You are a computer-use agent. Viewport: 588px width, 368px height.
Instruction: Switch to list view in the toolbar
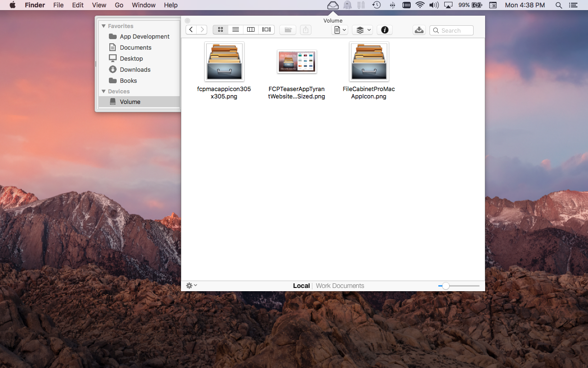[236, 29]
